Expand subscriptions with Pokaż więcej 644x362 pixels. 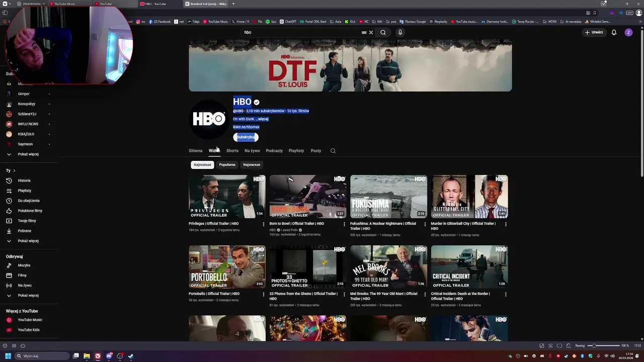coord(29,154)
